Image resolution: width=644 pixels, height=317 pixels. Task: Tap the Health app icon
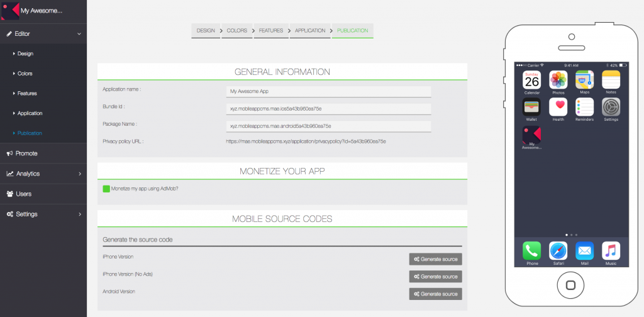pyautogui.click(x=558, y=107)
